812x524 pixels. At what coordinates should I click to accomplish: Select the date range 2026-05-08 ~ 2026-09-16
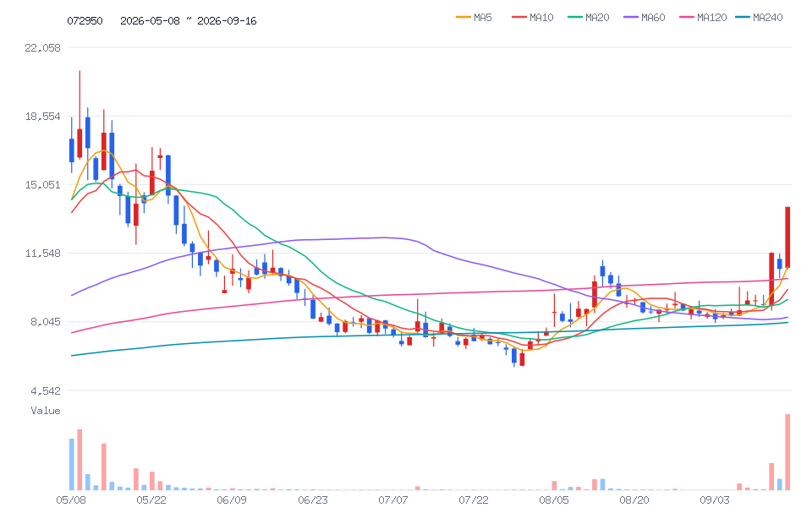coord(189,20)
